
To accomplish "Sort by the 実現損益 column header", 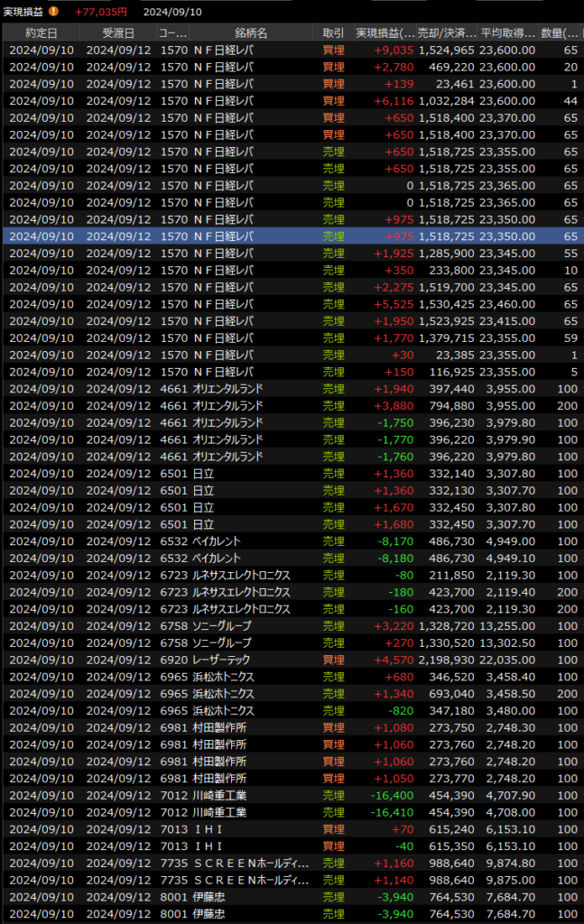I will (385, 32).
